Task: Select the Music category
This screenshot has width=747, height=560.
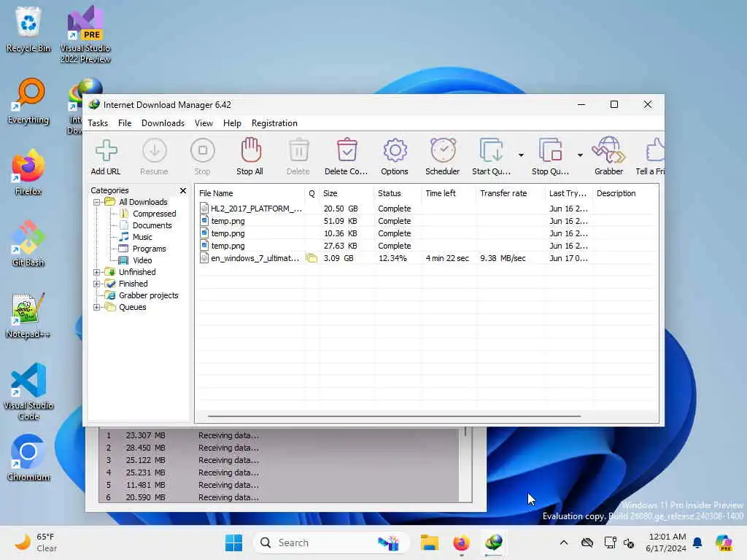Action: tap(142, 237)
